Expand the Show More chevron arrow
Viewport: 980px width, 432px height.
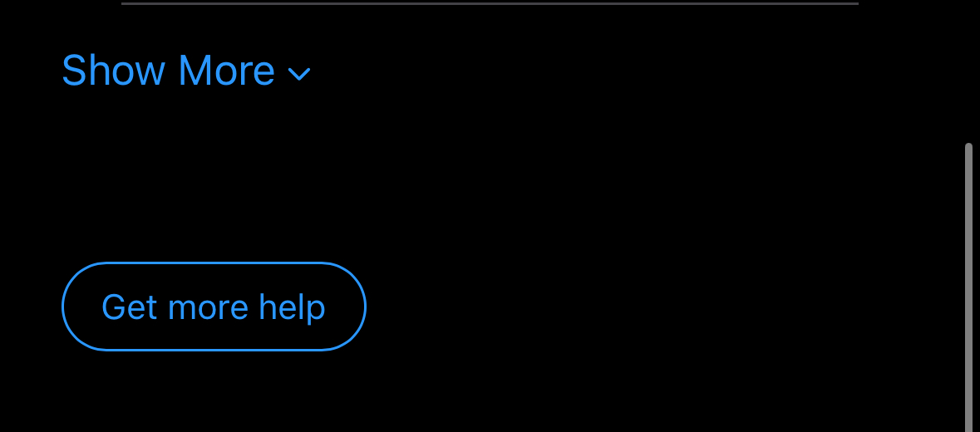tap(299, 75)
